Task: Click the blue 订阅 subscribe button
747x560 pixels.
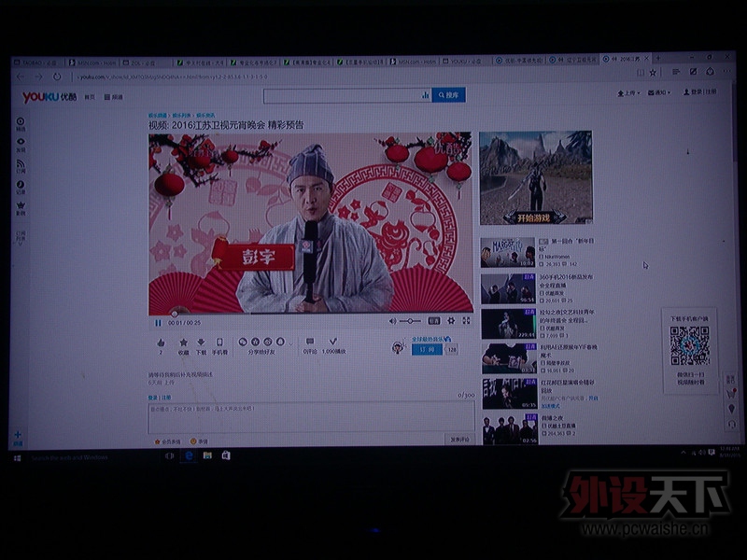Action: click(x=427, y=349)
